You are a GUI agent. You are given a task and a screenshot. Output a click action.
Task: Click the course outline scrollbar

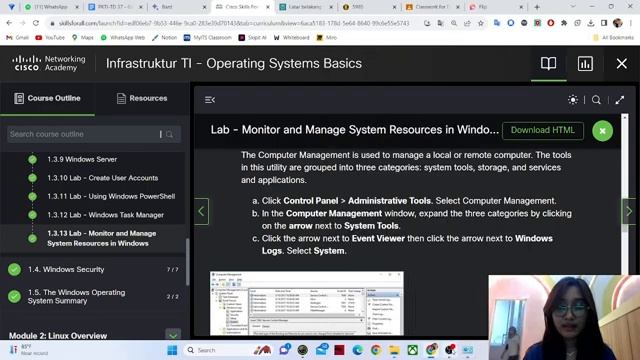(x=187, y=261)
